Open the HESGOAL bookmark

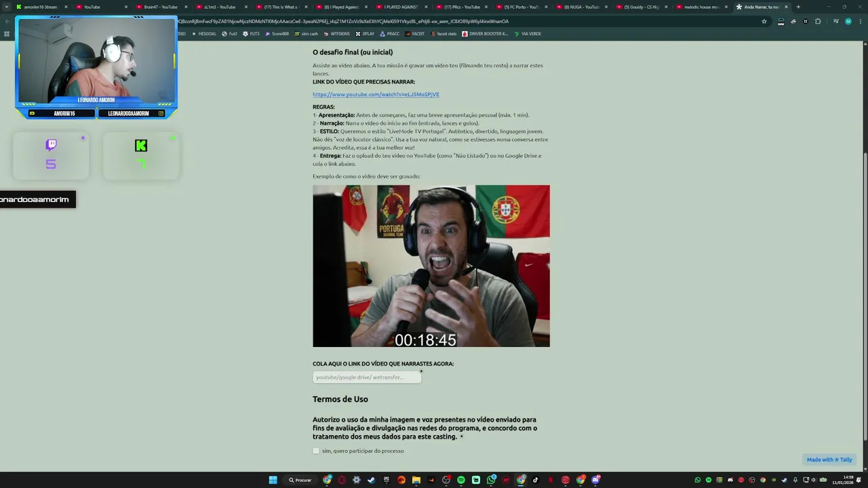tap(204, 34)
